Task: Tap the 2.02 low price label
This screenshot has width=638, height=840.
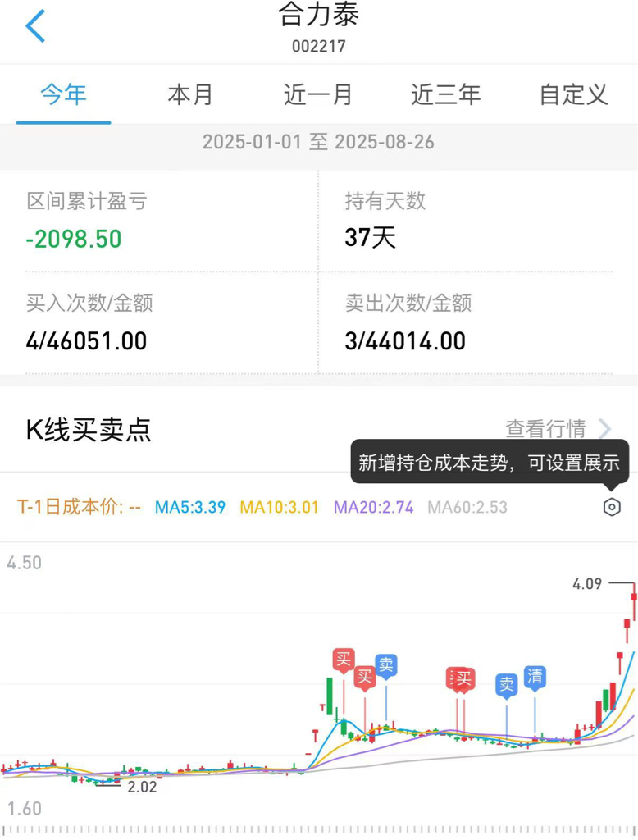Action: (x=142, y=787)
